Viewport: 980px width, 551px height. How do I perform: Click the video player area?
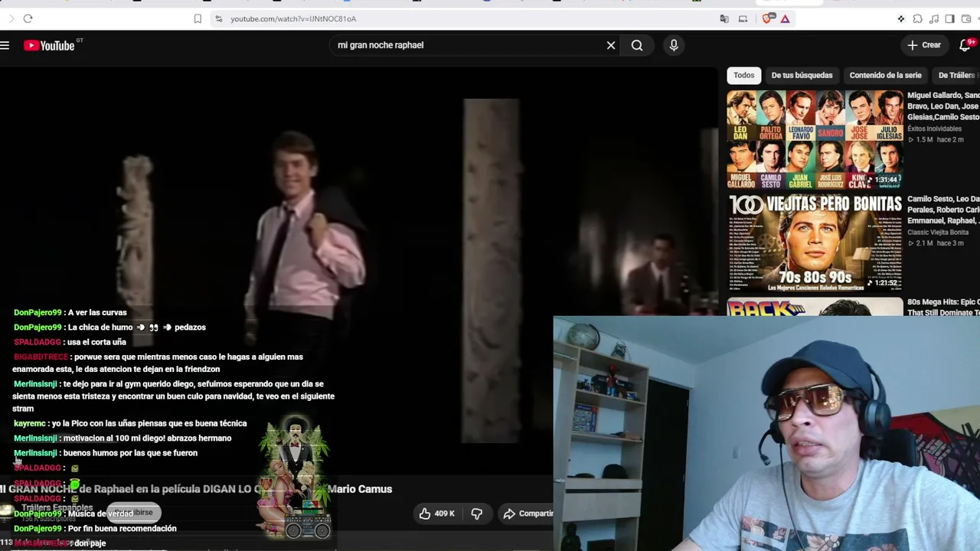coord(359,268)
